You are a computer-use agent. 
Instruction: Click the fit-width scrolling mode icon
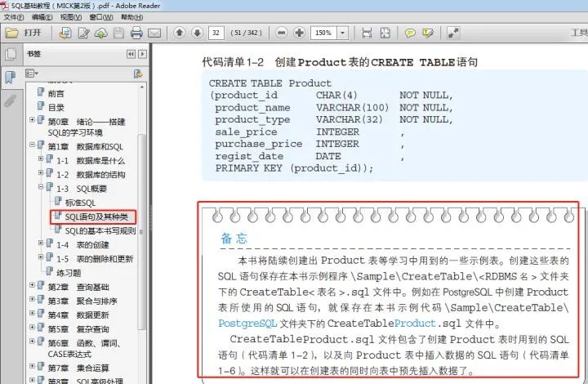(x=367, y=33)
